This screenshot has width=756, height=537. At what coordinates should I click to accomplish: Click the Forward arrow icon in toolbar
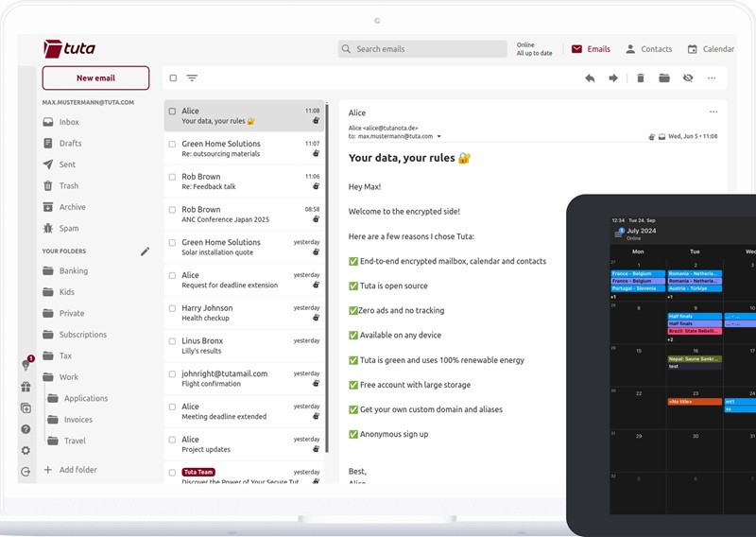613,78
